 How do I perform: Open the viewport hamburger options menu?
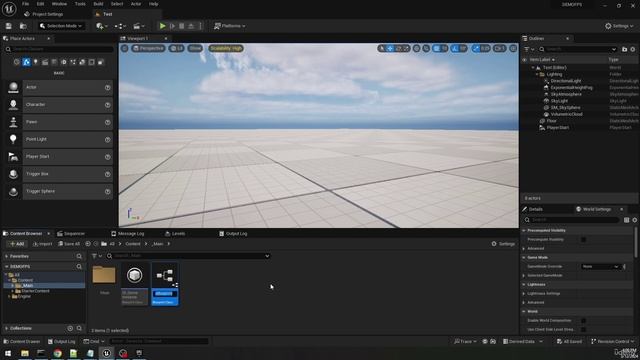(x=124, y=49)
